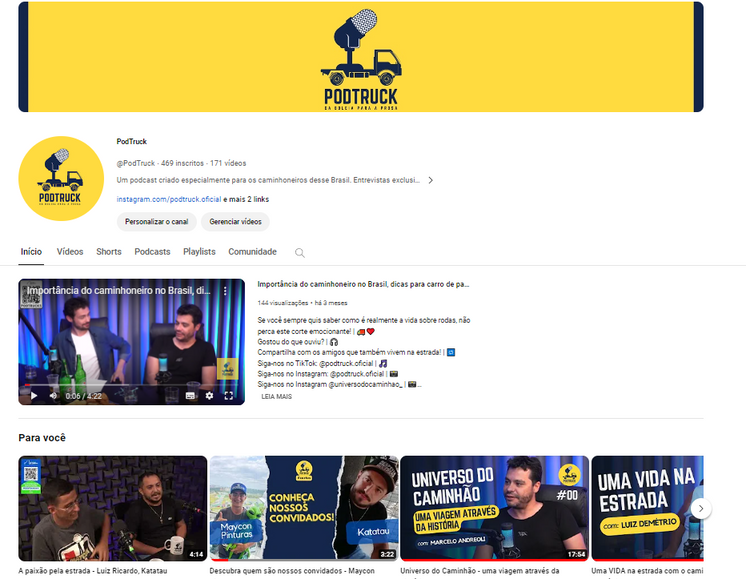The height and width of the screenshot is (579, 746).
Task: Expand description with LEIA MAIS
Action: tap(277, 397)
